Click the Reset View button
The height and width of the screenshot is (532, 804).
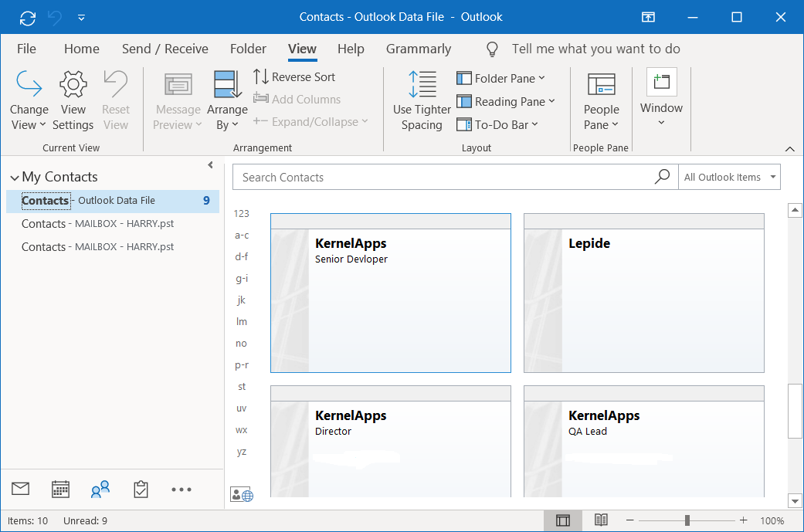115,100
